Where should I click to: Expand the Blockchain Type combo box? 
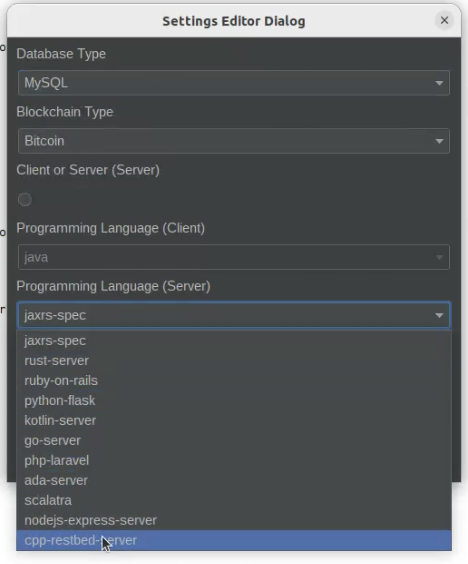[x=233, y=141]
